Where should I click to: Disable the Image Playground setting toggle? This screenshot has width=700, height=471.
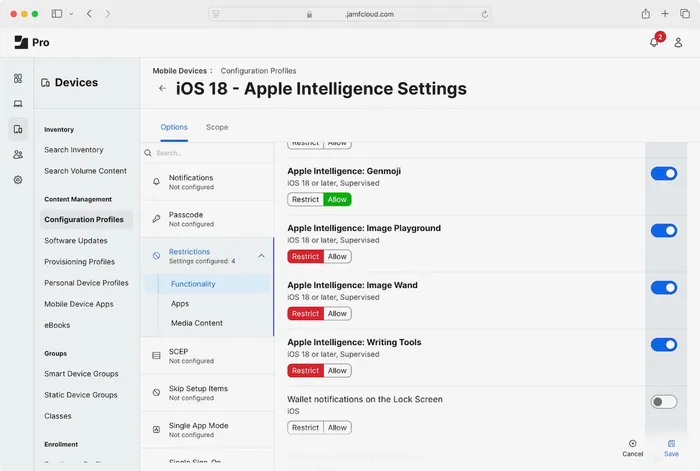pyautogui.click(x=663, y=230)
